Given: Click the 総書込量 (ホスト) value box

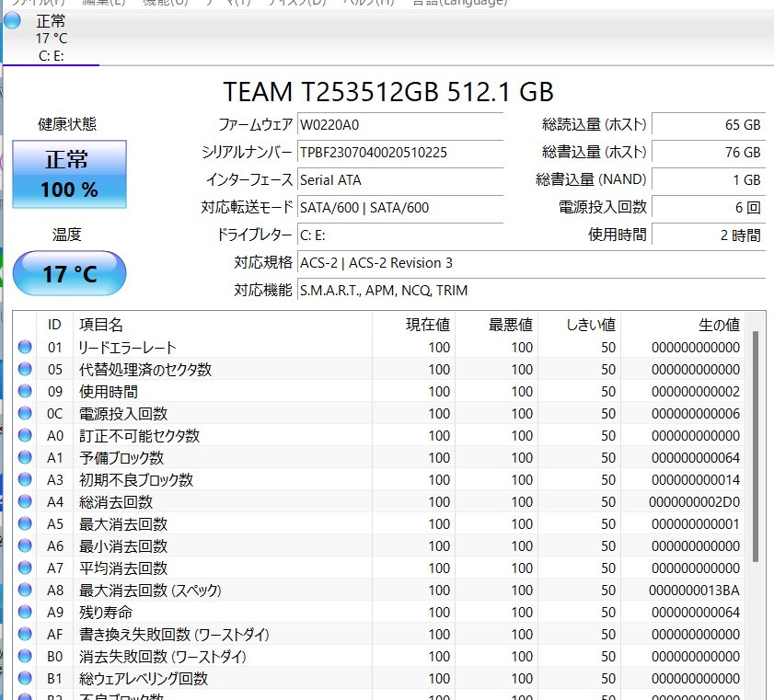Looking at the screenshot, I should tap(708, 153).
